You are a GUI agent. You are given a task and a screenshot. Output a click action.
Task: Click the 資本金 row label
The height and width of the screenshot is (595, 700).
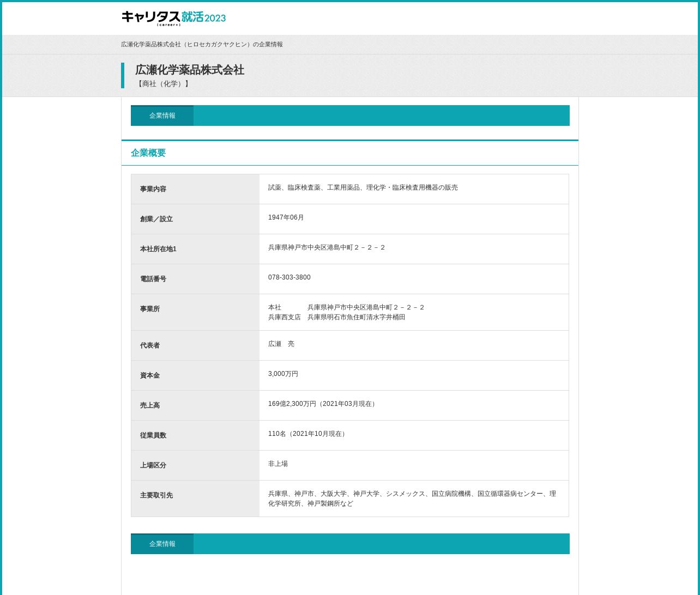(x=150, y=375)
